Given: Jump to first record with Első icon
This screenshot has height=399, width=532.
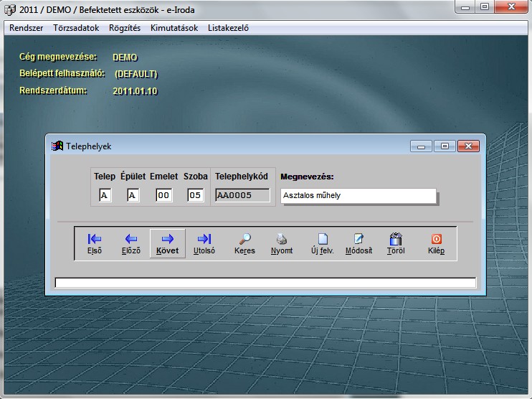Looking at the screenshot, I should click(94, 244).
